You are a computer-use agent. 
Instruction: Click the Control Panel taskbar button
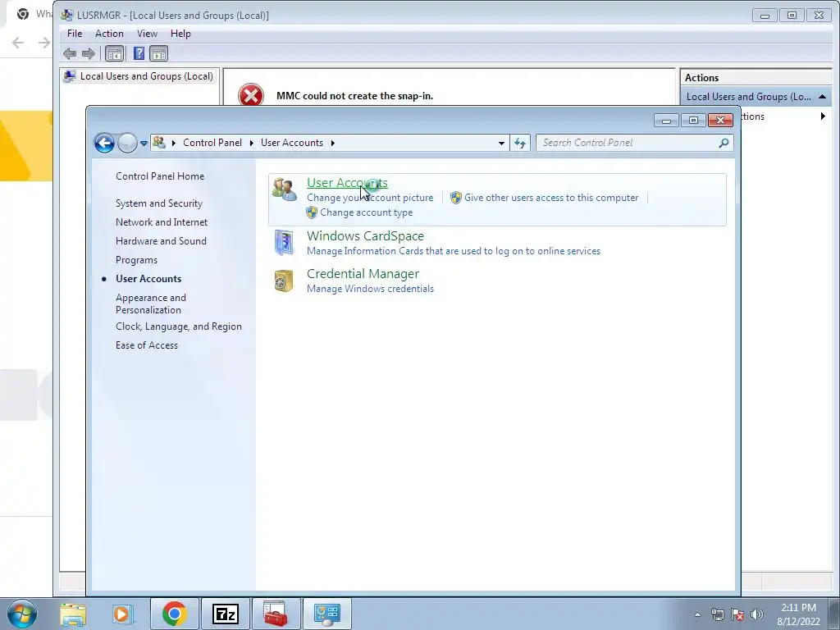327,614
